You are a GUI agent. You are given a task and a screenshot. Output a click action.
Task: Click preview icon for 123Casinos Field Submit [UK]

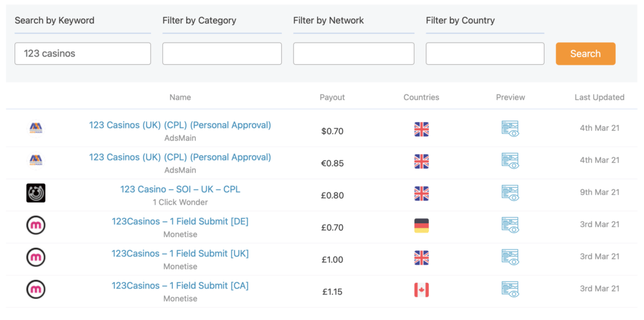click(510, 257)
